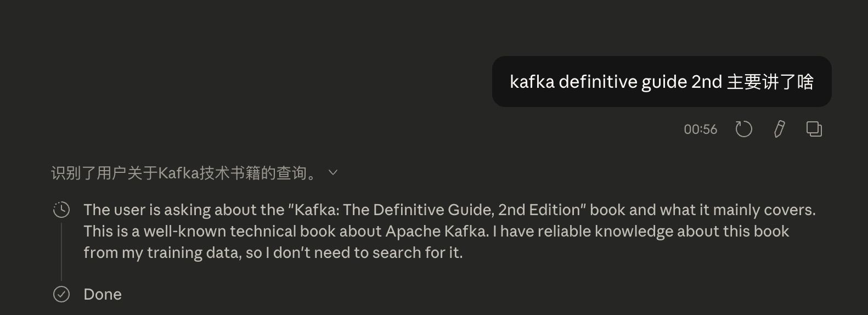Click the 'Done' step label
The height and width of the screenshot is (315, 868).
click(x=103, y=295)
